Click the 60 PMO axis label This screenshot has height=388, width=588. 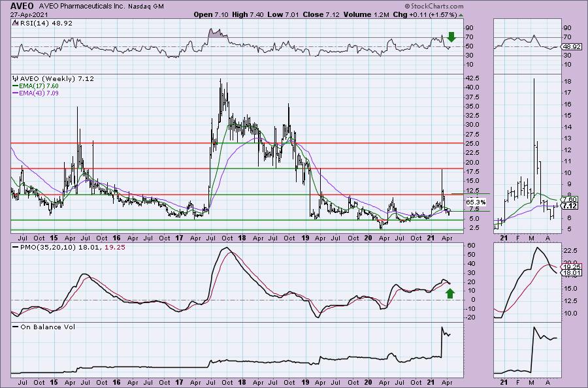click(470, 246)
